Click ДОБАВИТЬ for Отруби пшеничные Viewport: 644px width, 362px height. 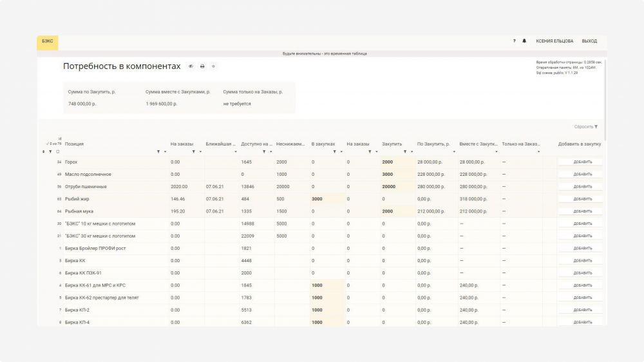tap(580, 187)
